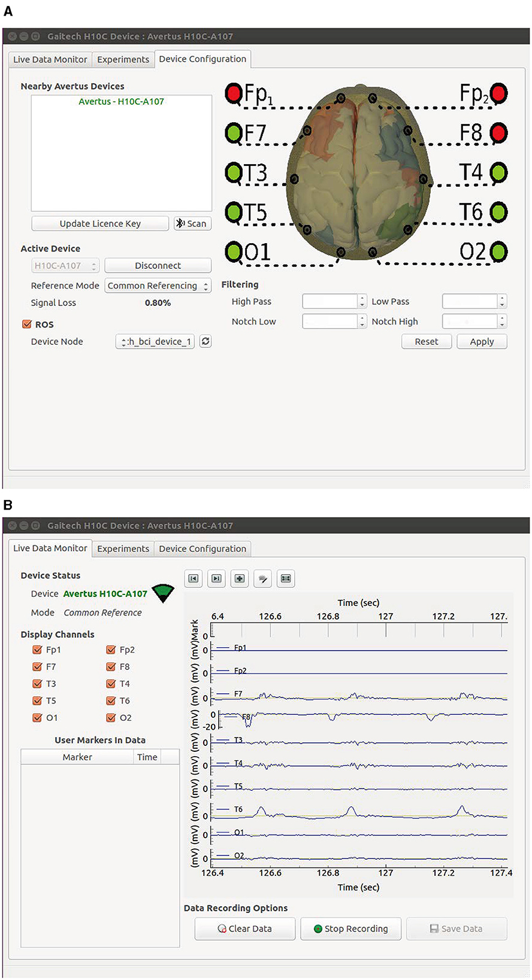Click the red Fp2 electrode indicator
The width and height of the screenshot is (532, 980).
point(498,93)
